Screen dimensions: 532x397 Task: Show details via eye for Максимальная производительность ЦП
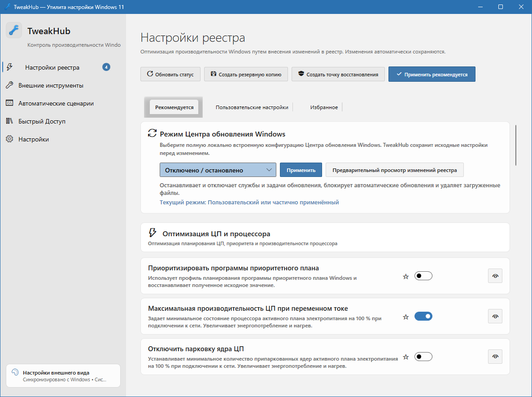(495, 316)
